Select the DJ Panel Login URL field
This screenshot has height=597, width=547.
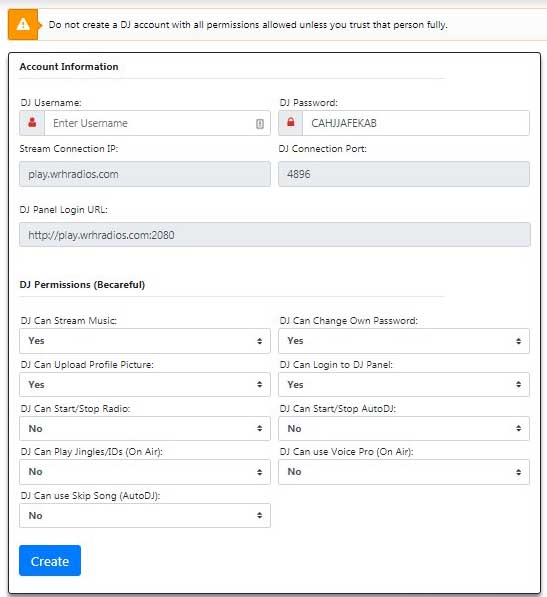tap(275, 235)
